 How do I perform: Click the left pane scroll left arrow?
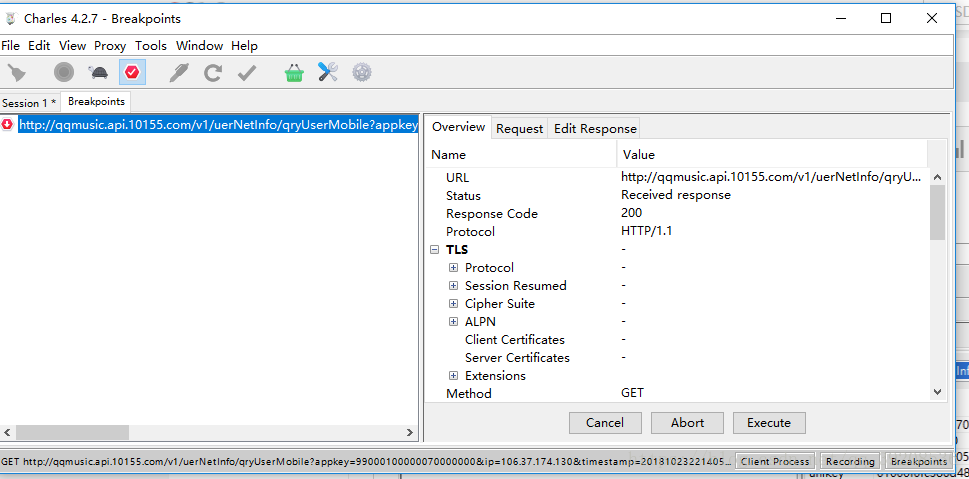[7, 432]
